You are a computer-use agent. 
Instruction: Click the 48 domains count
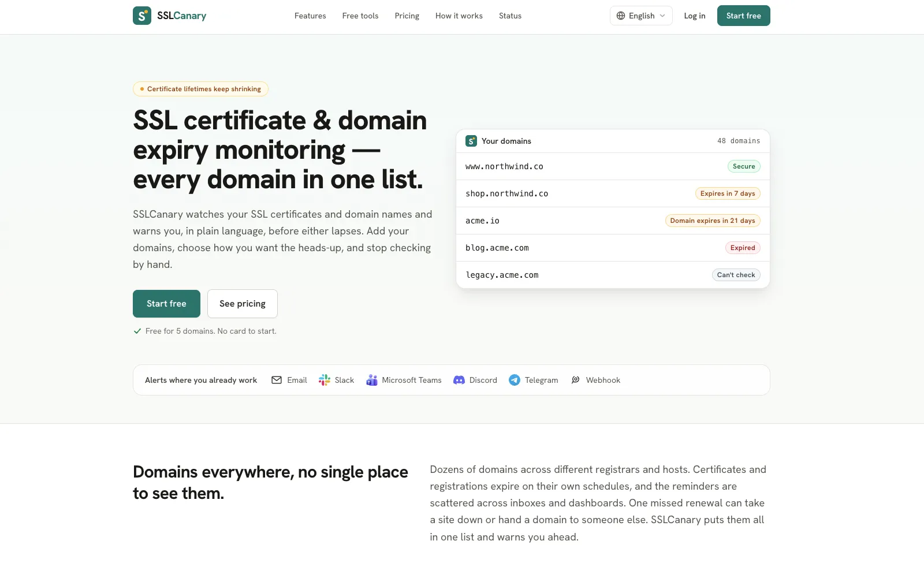pyautogui.click(x=739, y=141)
